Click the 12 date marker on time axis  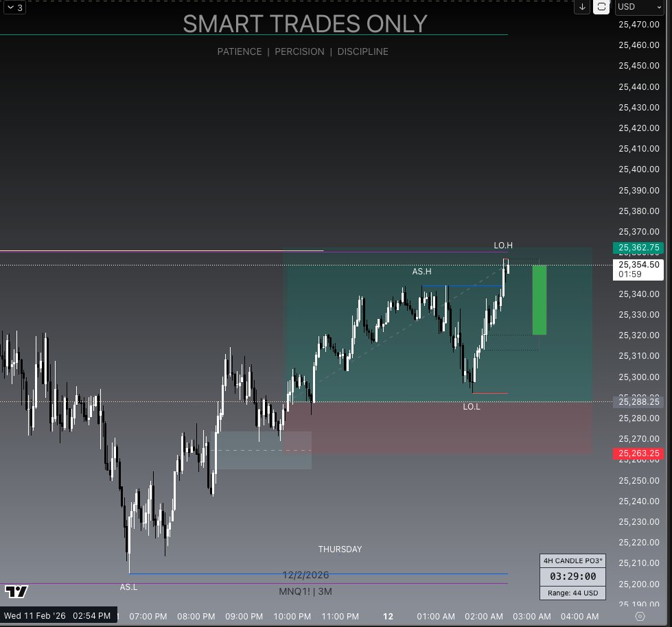388,616
